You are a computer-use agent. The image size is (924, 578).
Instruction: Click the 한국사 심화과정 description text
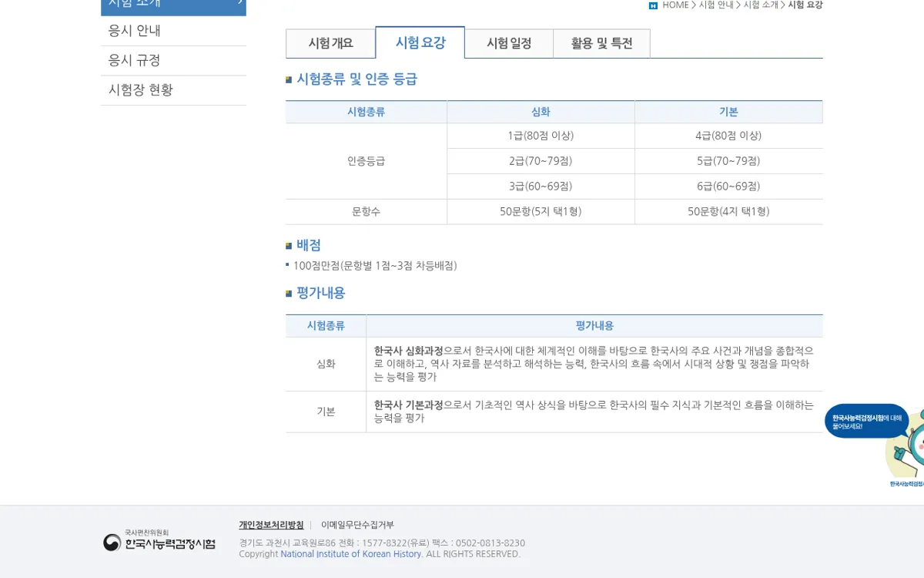[x=594, y=364]
